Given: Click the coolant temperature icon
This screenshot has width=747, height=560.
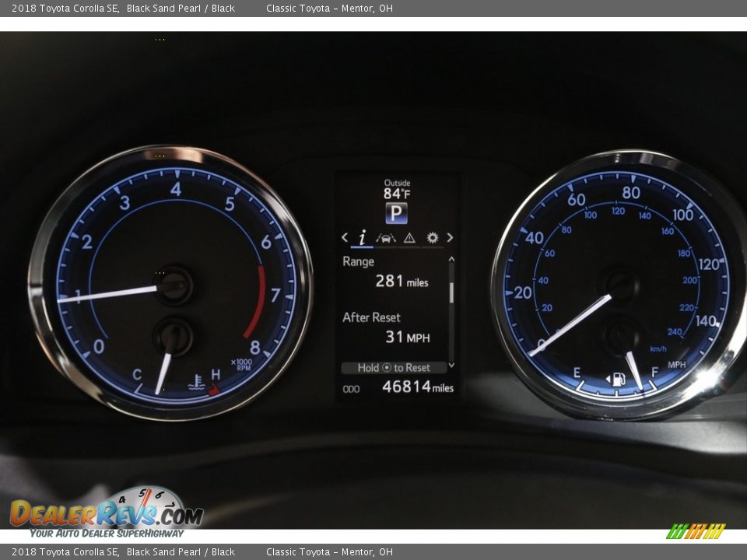Looking at the screenshot, I should (195, 382).
